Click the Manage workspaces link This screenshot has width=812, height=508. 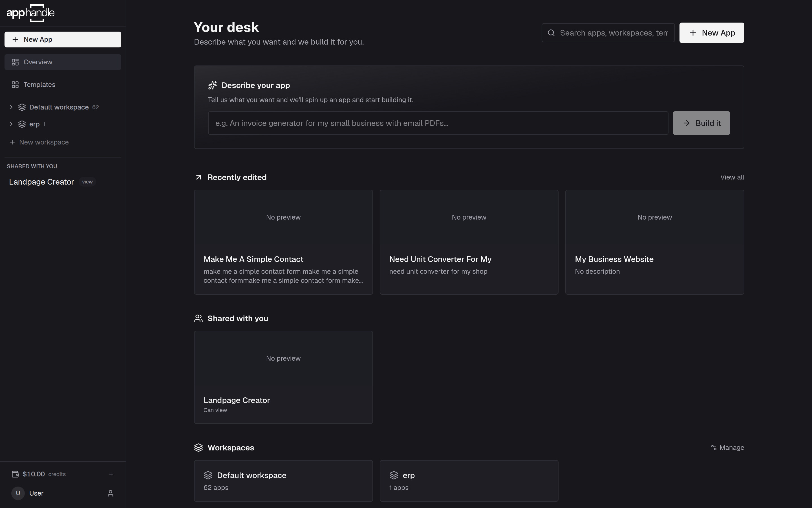(727, 448)
